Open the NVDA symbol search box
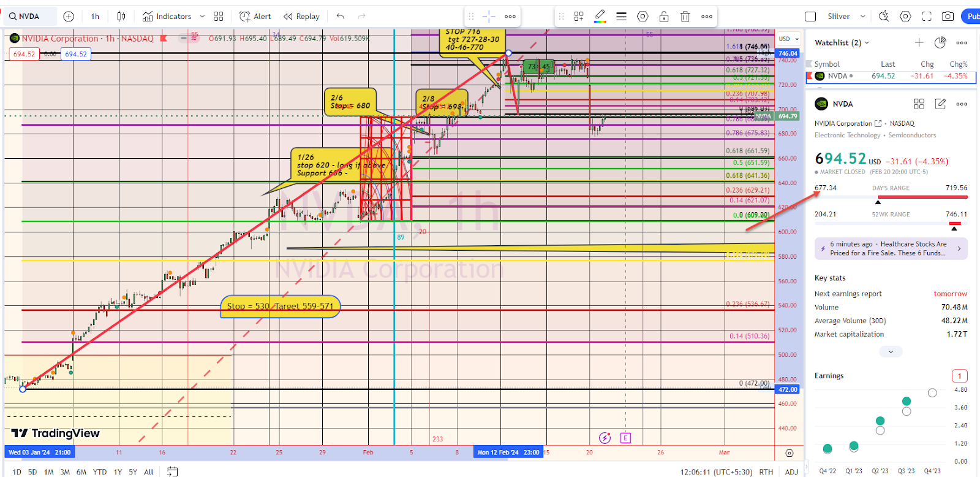 coord(29,17)
